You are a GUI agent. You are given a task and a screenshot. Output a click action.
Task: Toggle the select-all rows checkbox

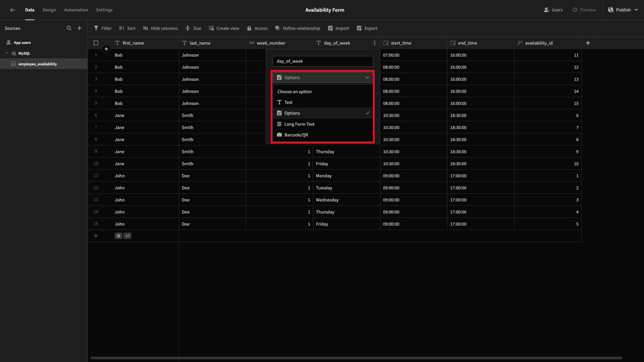click(96, 43)
